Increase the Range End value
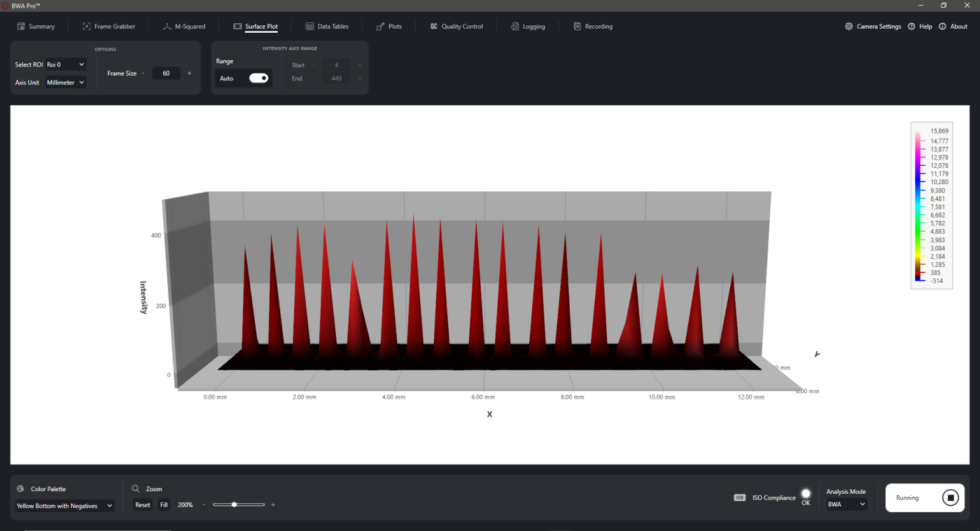Image resolution: width=980 pixels, height=531 pixels. pyautogui.click(x=360, y=78)
